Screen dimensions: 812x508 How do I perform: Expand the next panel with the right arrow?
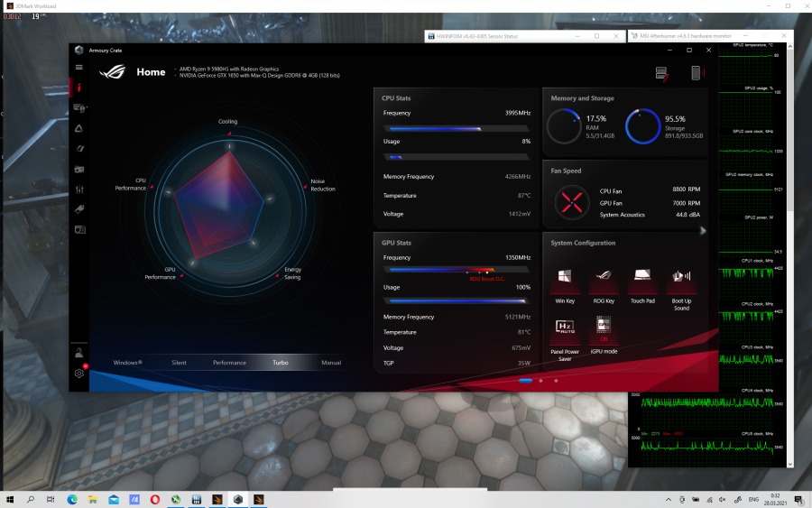[703, 230]
